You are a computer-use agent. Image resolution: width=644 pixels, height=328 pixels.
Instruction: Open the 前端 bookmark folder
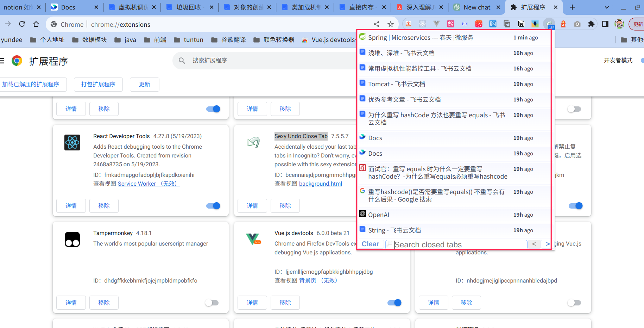(155, 40)
